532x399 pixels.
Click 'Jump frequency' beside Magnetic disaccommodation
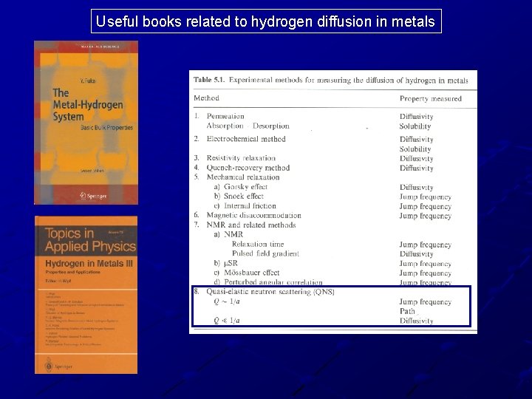coord(426,216)
